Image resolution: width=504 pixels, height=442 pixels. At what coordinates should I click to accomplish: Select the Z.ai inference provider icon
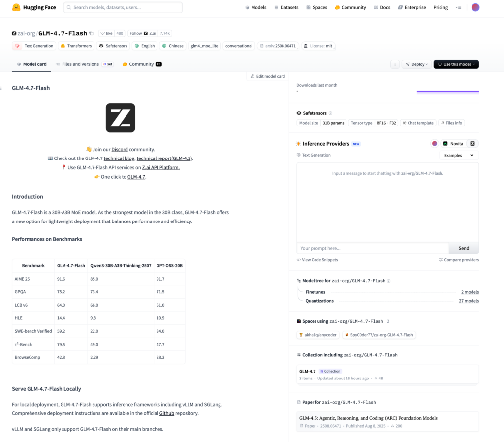click(472, 144)
